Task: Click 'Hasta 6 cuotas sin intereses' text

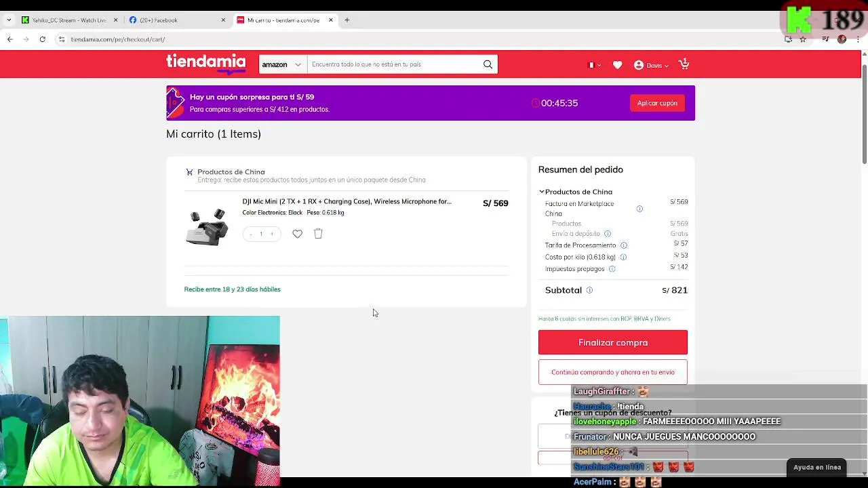Action: (604, 319)
